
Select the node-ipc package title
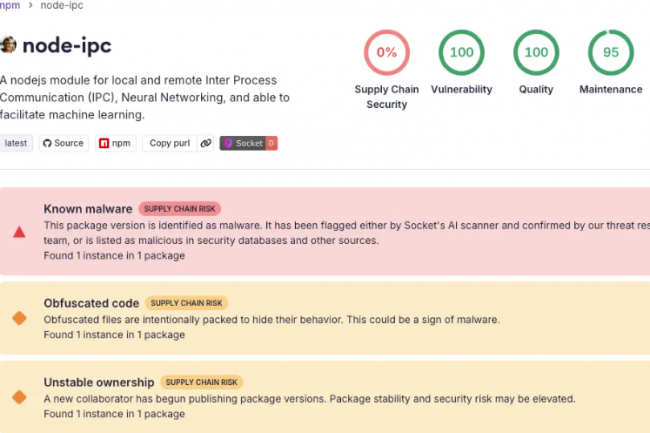(x=67, y=45)
